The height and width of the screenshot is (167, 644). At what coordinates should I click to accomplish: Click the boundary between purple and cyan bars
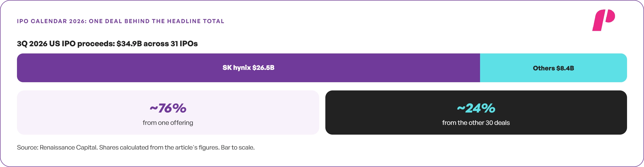click(480, 68)
